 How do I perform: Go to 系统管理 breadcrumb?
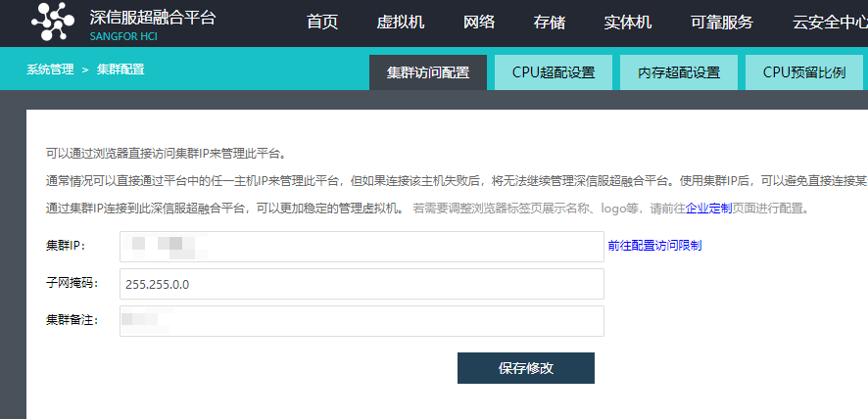50,70
